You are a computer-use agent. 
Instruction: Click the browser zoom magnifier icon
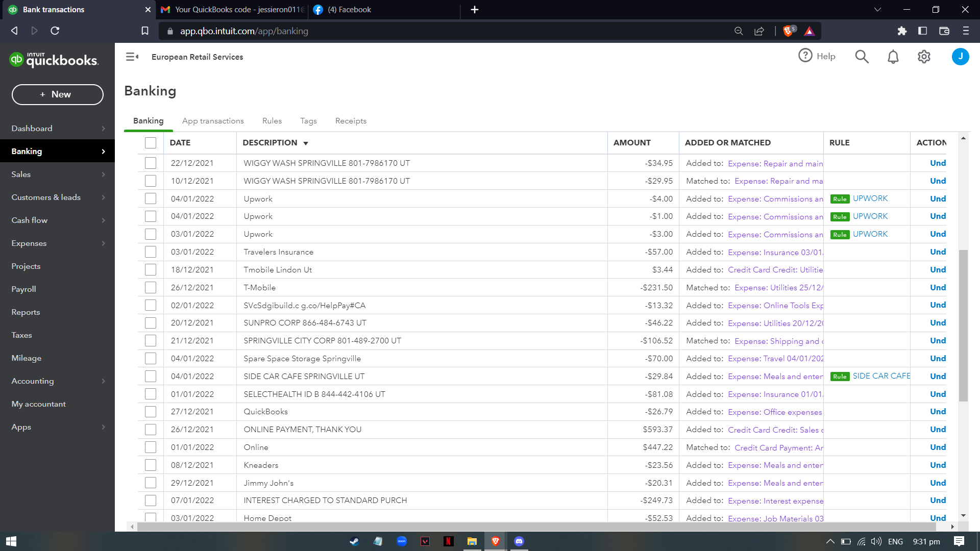(x=738, y=31)
